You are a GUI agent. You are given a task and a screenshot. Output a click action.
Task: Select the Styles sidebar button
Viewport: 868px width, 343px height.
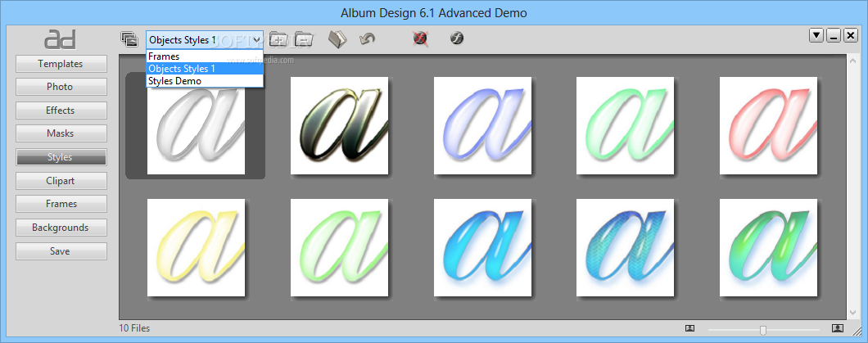click(61, 157)
